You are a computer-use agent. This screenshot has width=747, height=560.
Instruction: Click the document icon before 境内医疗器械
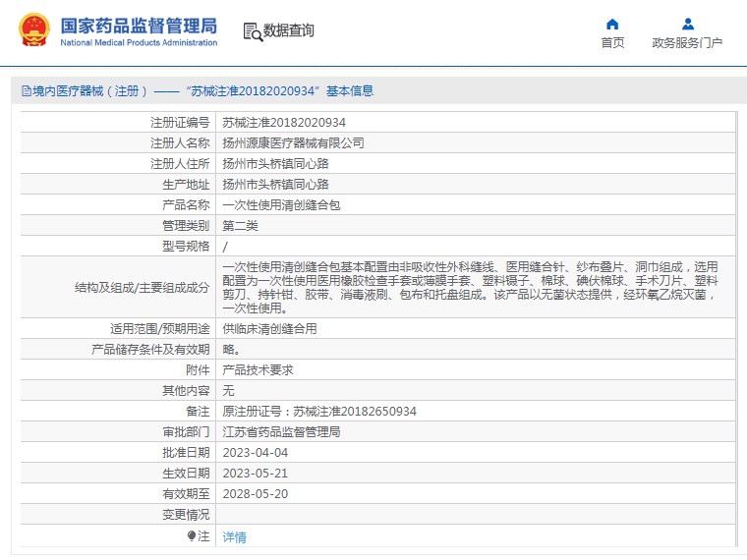(27, 90)
